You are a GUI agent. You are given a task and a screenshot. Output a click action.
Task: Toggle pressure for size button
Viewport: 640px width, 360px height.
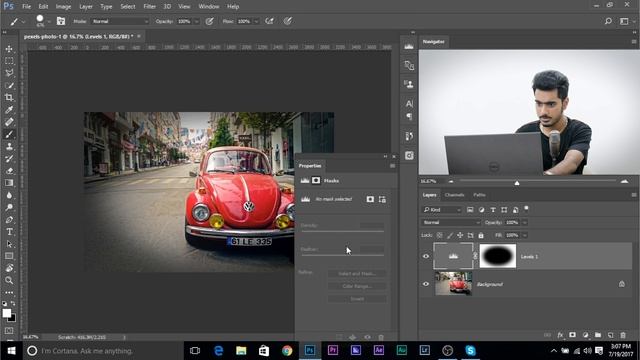pos(288,21)
